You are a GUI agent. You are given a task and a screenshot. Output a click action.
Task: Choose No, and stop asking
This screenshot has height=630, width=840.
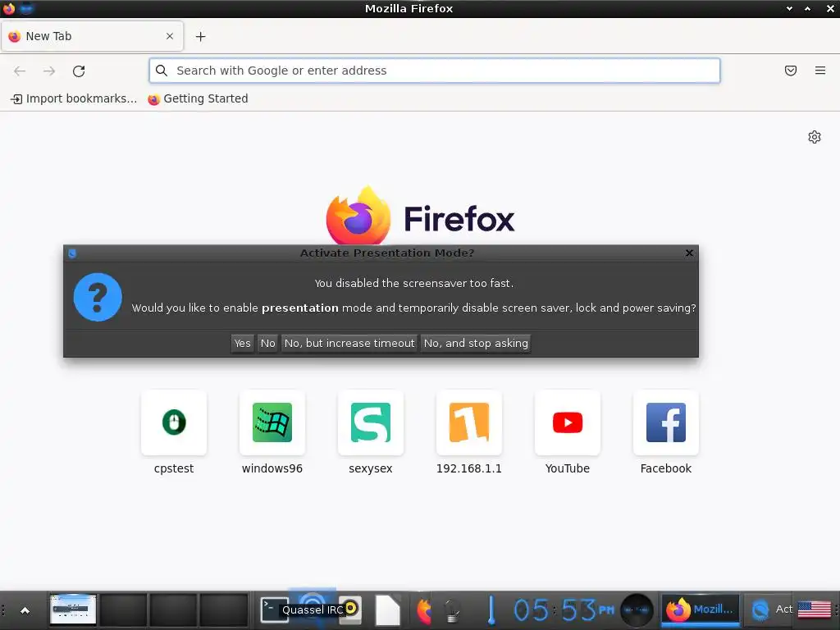(476, 343)
